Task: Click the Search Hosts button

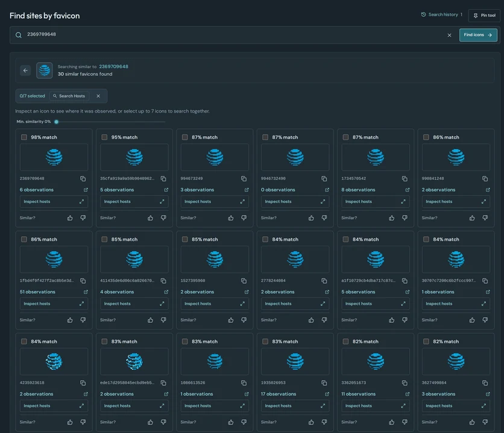Action: pyautogui.click(x=69, y=96)
